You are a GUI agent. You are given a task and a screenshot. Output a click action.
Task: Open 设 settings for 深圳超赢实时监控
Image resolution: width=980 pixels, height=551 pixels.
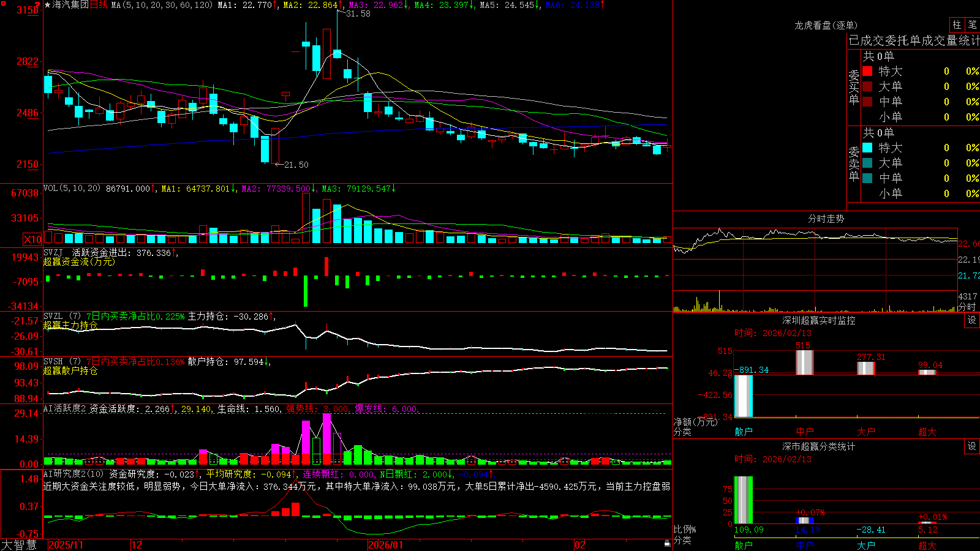972,320
